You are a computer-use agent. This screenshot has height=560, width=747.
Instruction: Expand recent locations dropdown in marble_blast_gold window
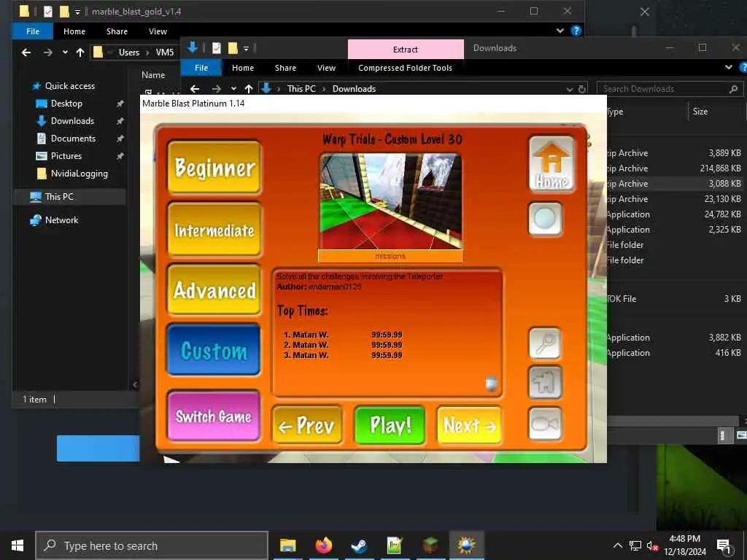point(65,52)
